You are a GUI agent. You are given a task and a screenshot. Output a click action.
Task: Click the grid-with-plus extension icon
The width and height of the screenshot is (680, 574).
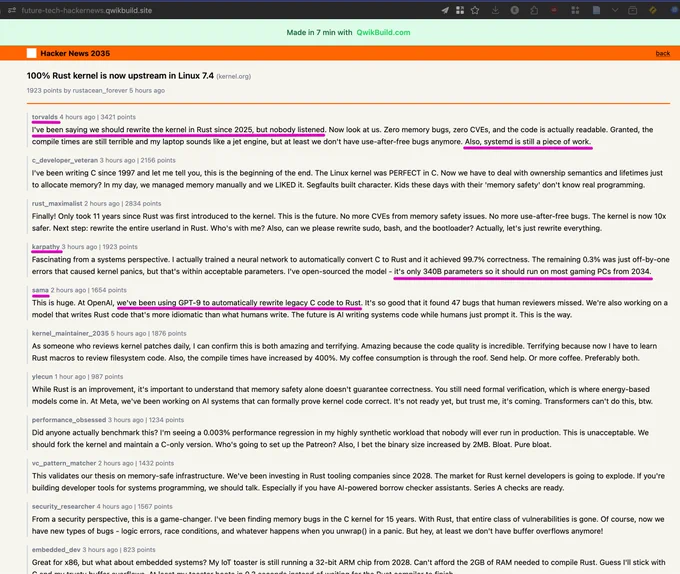(575, 10)
